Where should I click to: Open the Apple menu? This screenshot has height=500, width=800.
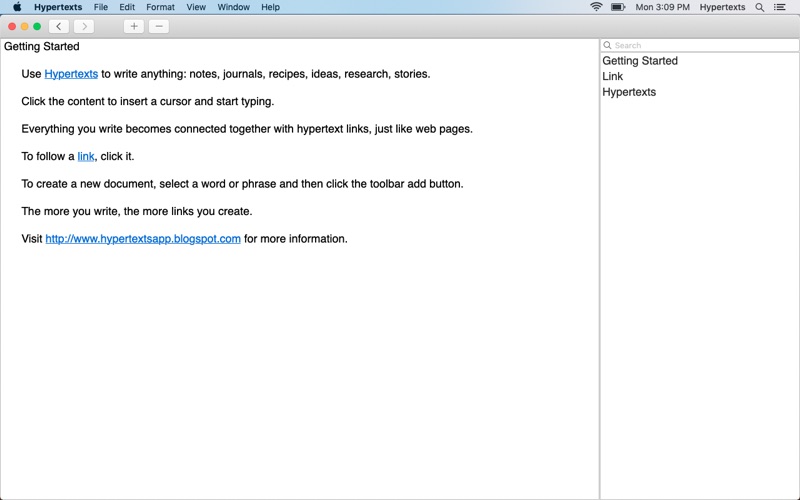17,7
